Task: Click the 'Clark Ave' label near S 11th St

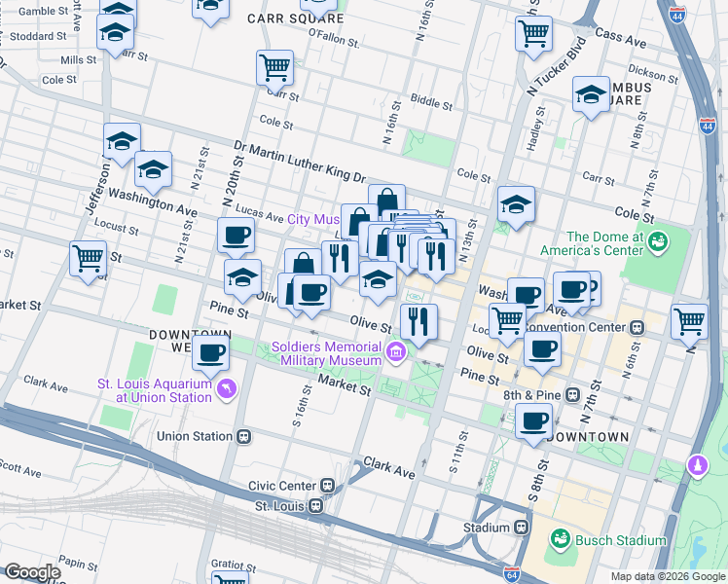Action: (x=389, y=467)
